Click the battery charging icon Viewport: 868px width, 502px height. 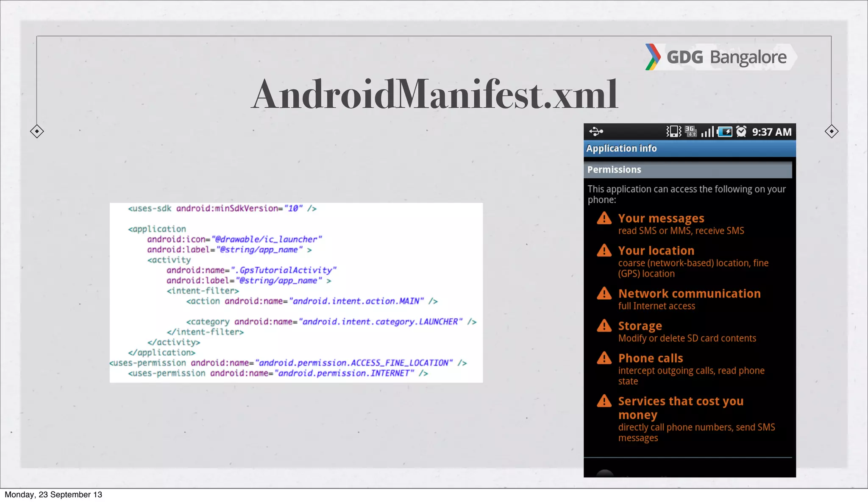point(725,132)
